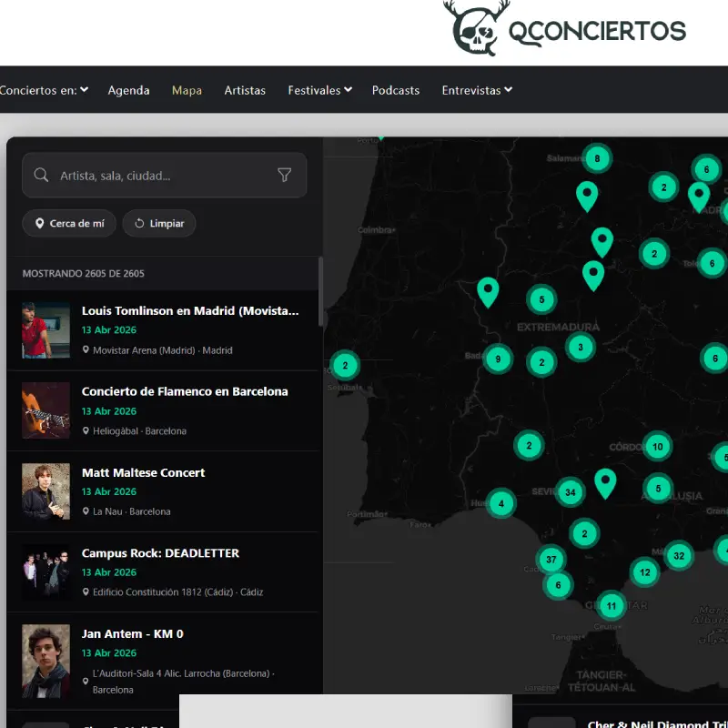Open the Podcasts section
This screenshot has width=728, height=728.
click(x=395, y=90)
